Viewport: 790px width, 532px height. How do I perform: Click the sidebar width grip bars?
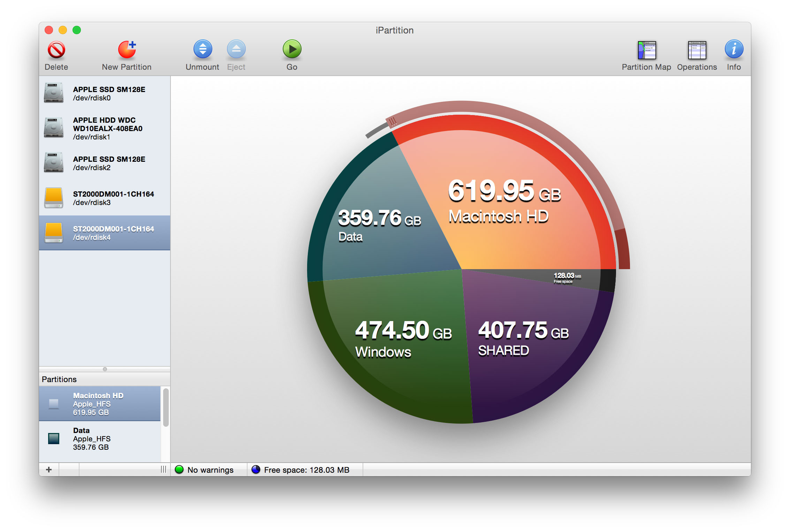click(164, 470)
